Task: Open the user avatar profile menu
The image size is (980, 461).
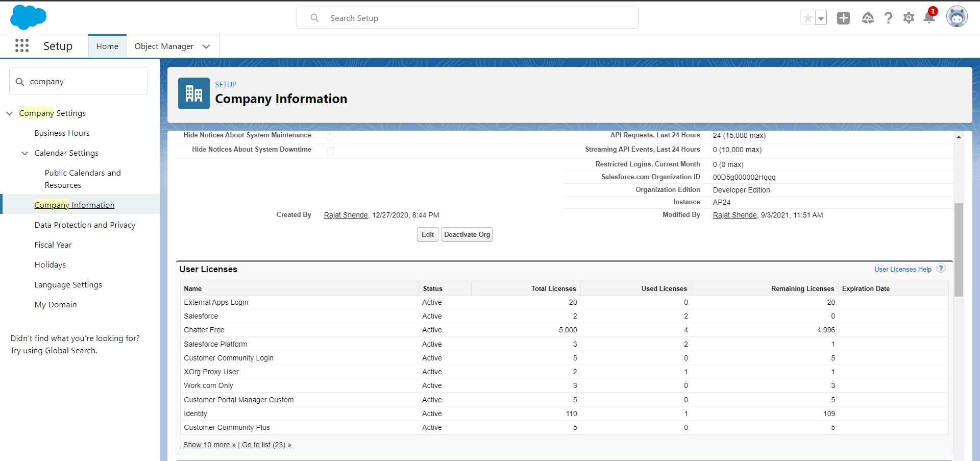Action: [x=957, y=17]
